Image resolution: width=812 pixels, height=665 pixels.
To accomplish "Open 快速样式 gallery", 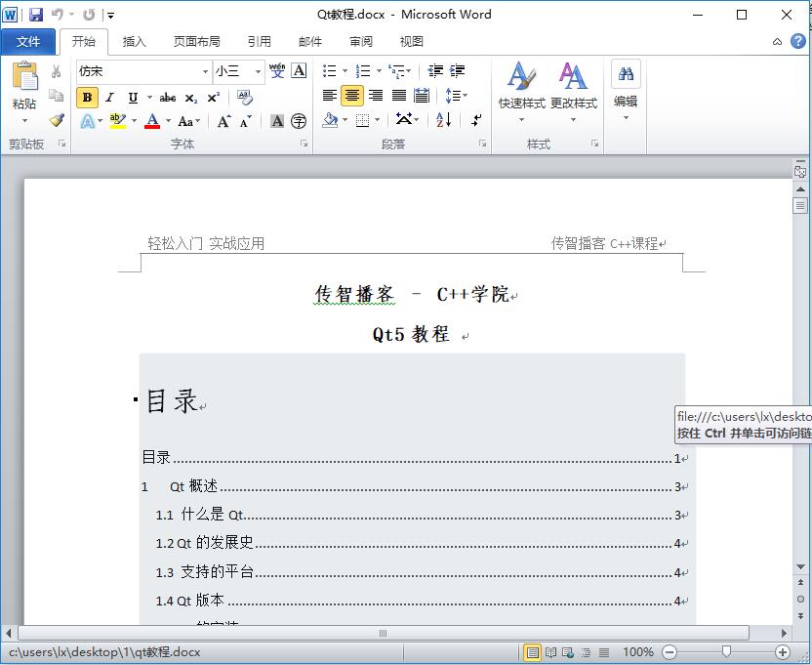I will (521, 92).
